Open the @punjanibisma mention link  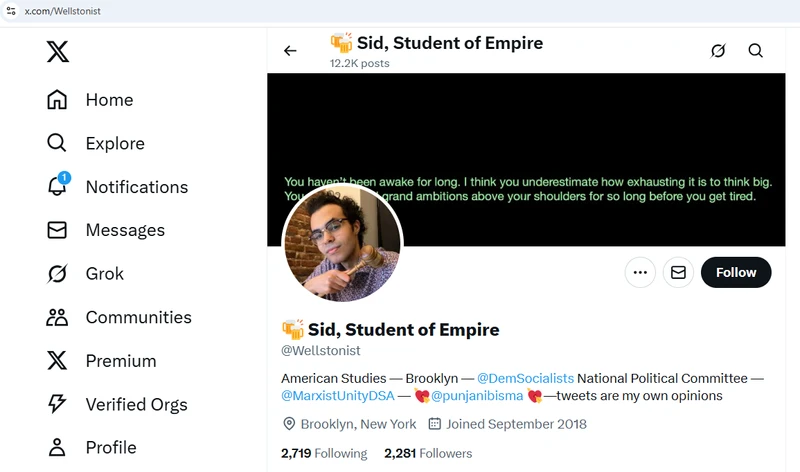(x=477, y=396)
